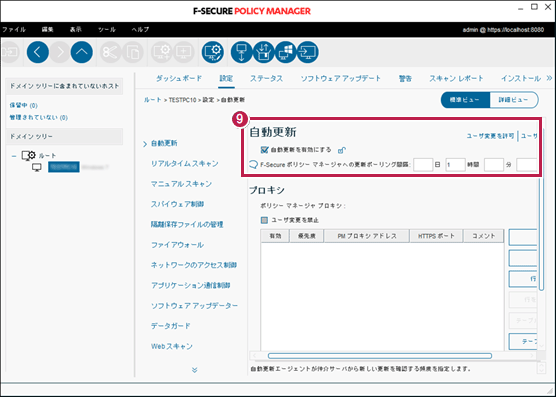Go forward with the right arrow button

click(60, 52)
